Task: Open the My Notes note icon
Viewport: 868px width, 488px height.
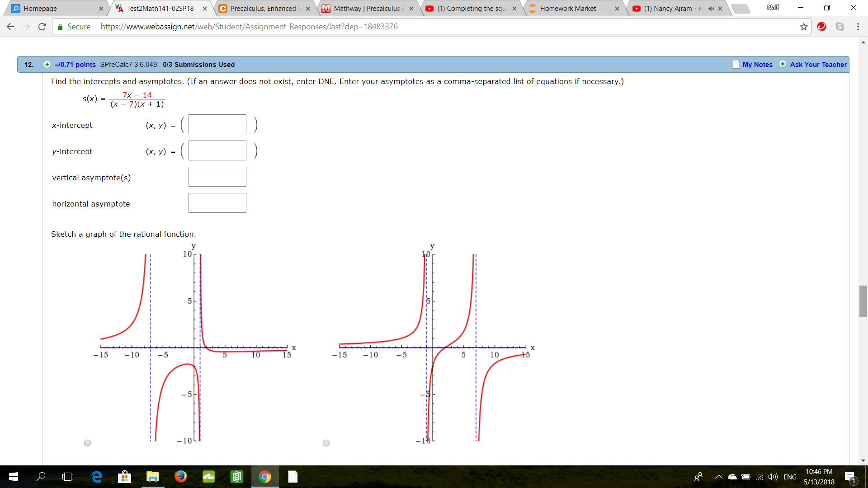Action: (736, 64)
